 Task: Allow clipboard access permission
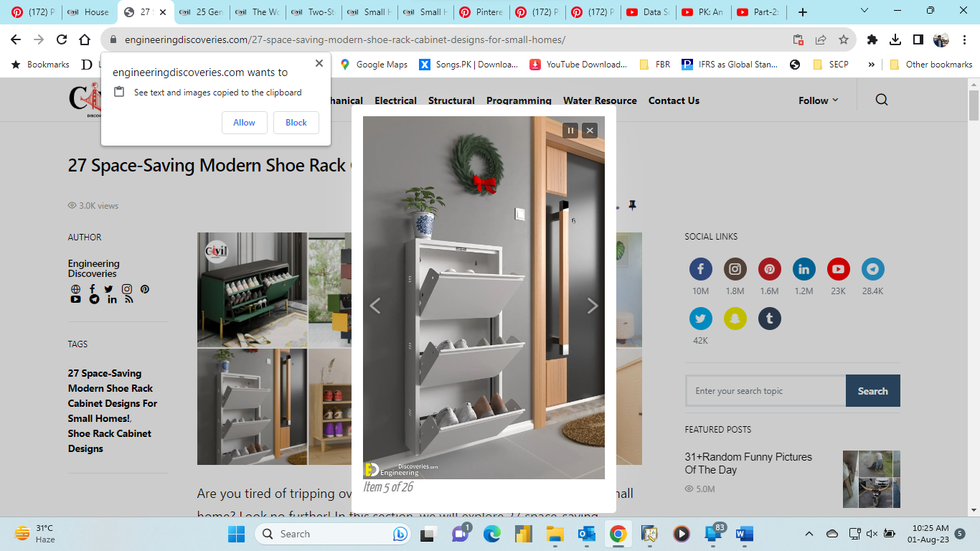tap(244, 123)
